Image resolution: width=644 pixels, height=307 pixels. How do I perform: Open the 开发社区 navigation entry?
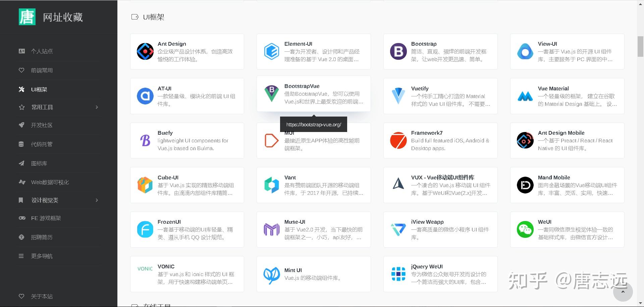pyautogui.click(x=42, y=125)
